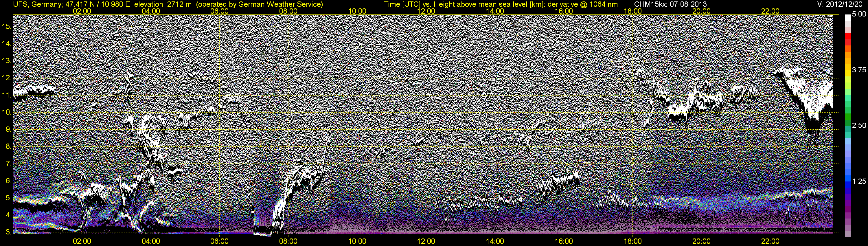Image resolution: width=868 pixels, height=246 pixels.
Task: Click the top time axis label 20:00
Action: 702,11
